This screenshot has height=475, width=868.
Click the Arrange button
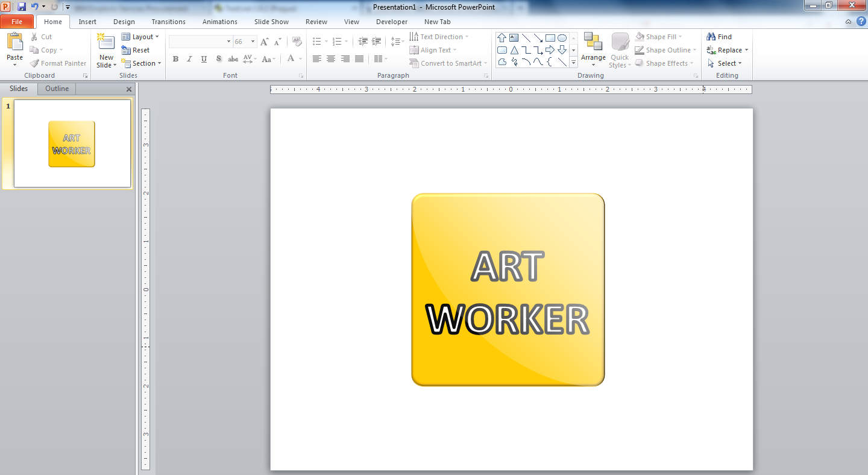pos(593,50)
